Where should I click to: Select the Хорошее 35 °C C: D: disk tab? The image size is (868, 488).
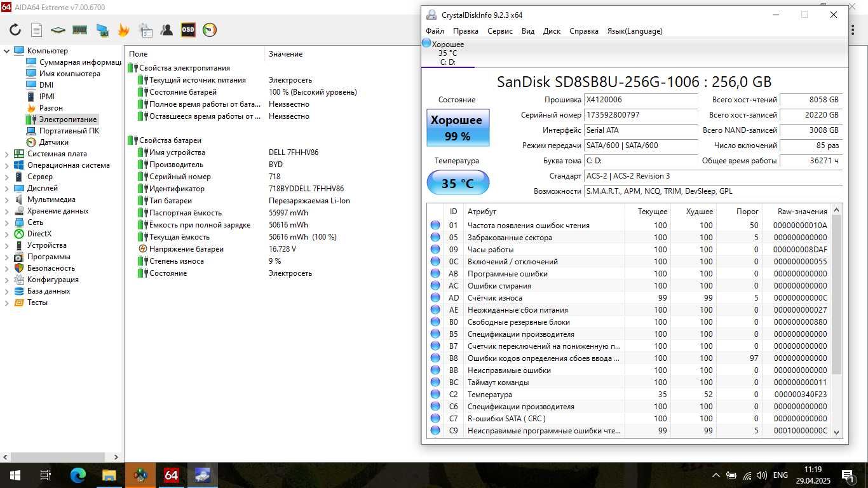447,53
